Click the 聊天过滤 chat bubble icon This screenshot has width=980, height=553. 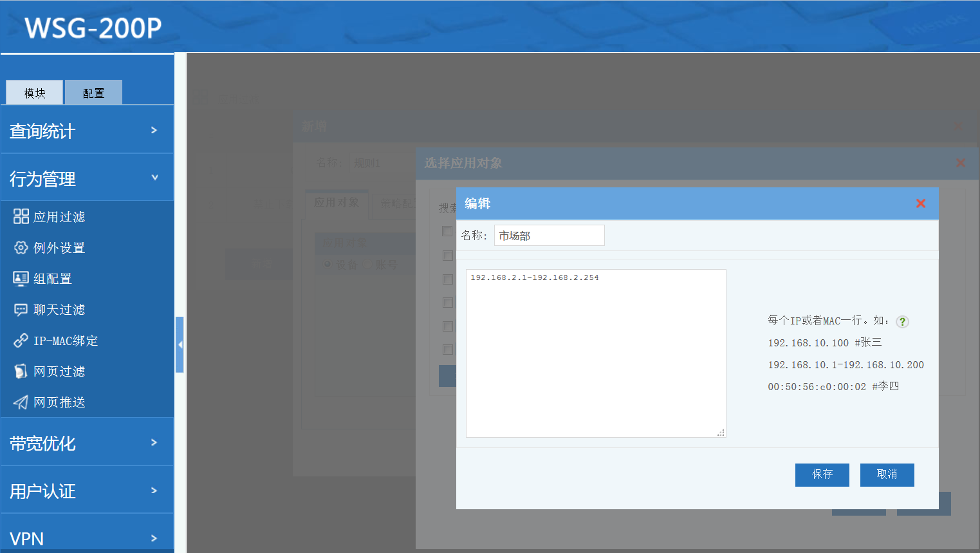point(21,310)
